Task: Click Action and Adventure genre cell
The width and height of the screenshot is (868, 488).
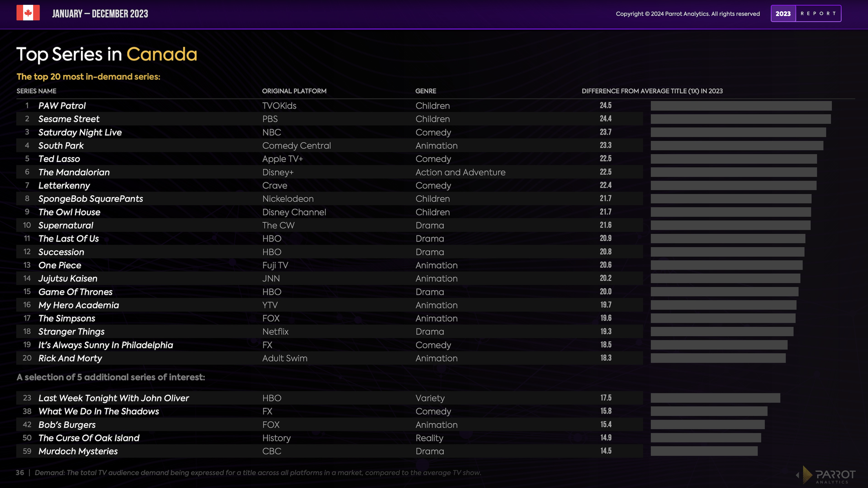Action: click(460, 172)
